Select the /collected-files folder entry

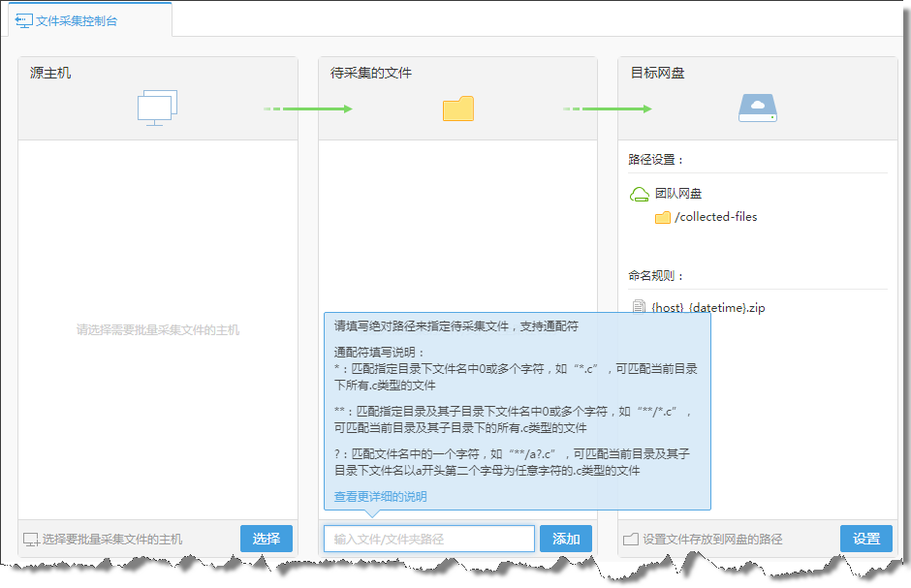point(715,217)
